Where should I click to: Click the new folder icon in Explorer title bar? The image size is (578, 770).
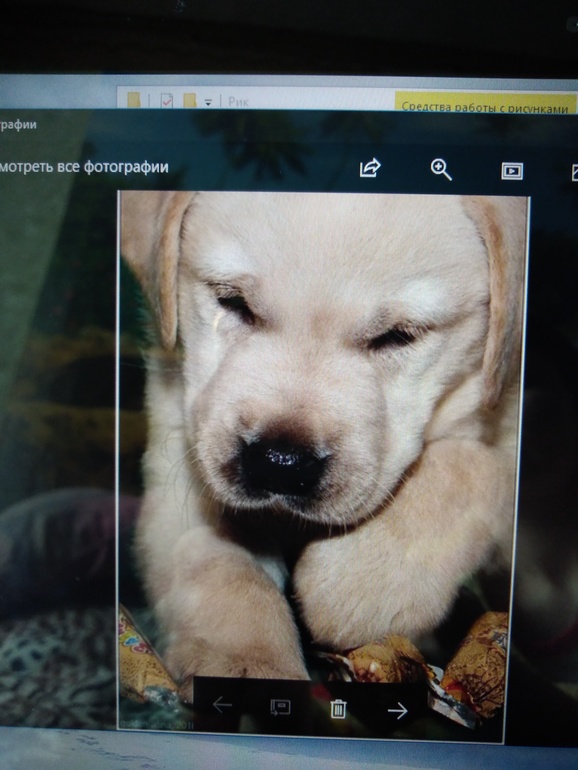(x=190, y=101)
